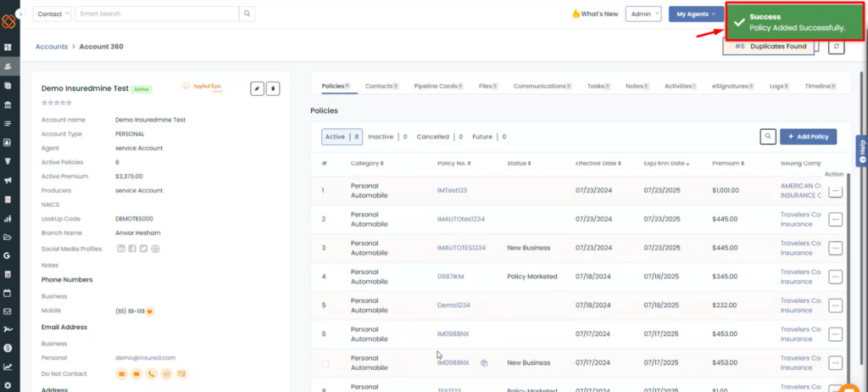Switch to the Pipeline Cards tab
This screenshot has height=392, width=868.
(x=438, y=87)
